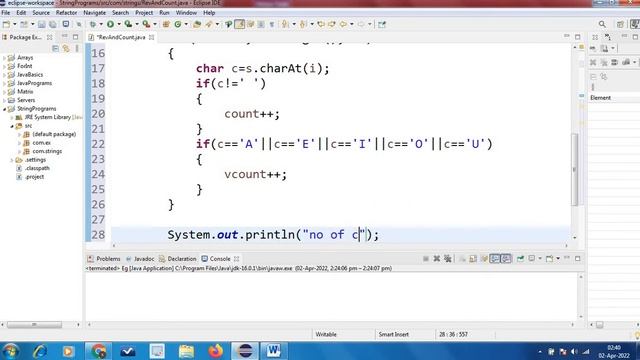Click Collapse All in Package Explorer
The image size is (640, 360).
[x=56, y=49]
